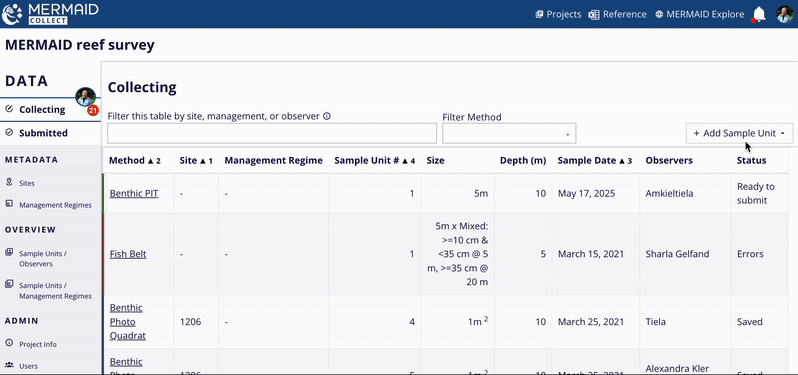Sort by Status column header
The height and width of the screenshot is (375, 798).
(751, 160)
